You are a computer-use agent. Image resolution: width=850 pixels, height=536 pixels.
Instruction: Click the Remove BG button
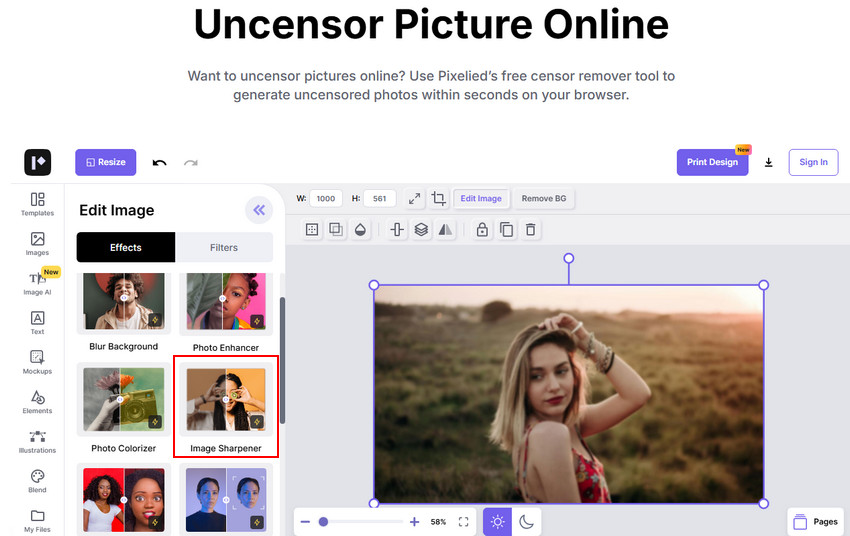(544, 199)
